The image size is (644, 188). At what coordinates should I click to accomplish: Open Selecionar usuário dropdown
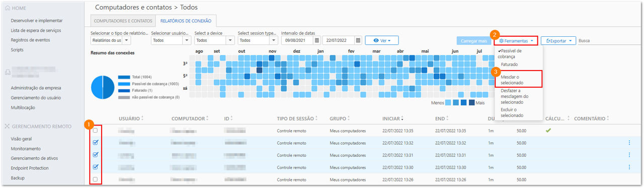[171, 40]
